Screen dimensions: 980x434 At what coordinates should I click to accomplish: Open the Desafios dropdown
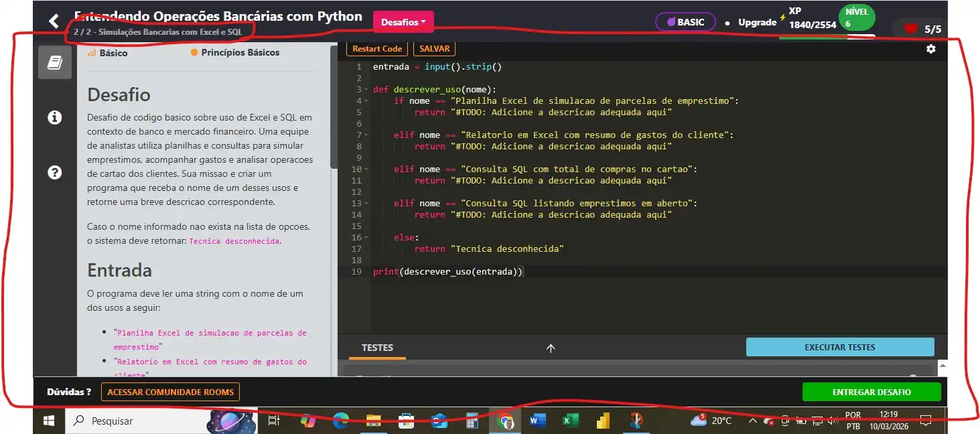click(403, 22)
